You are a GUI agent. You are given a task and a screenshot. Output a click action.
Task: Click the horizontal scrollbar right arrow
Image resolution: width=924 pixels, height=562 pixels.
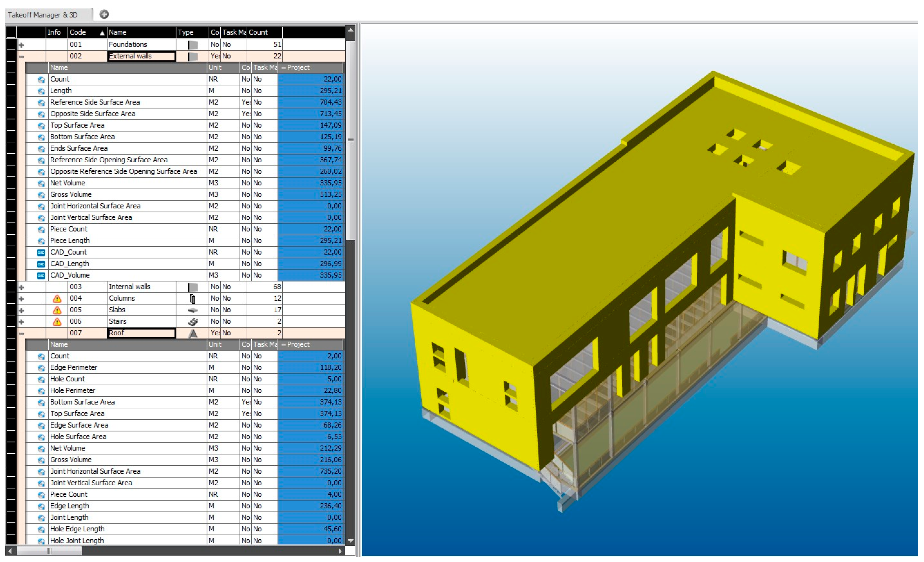[340, 551]
